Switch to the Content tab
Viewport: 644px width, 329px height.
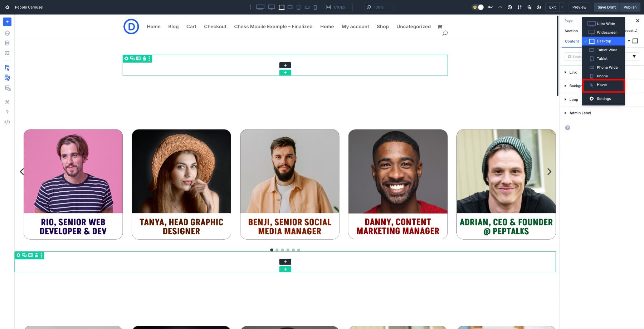[572, 41]
